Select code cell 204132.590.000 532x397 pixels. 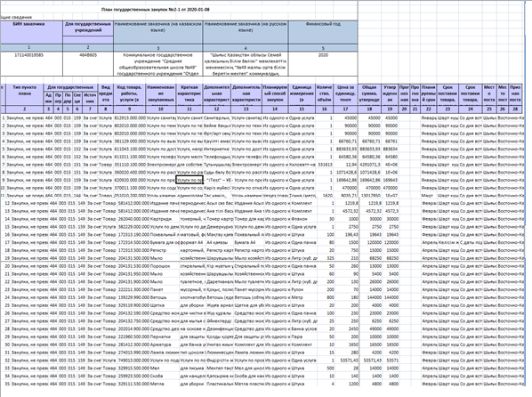(x=133, y=313)
